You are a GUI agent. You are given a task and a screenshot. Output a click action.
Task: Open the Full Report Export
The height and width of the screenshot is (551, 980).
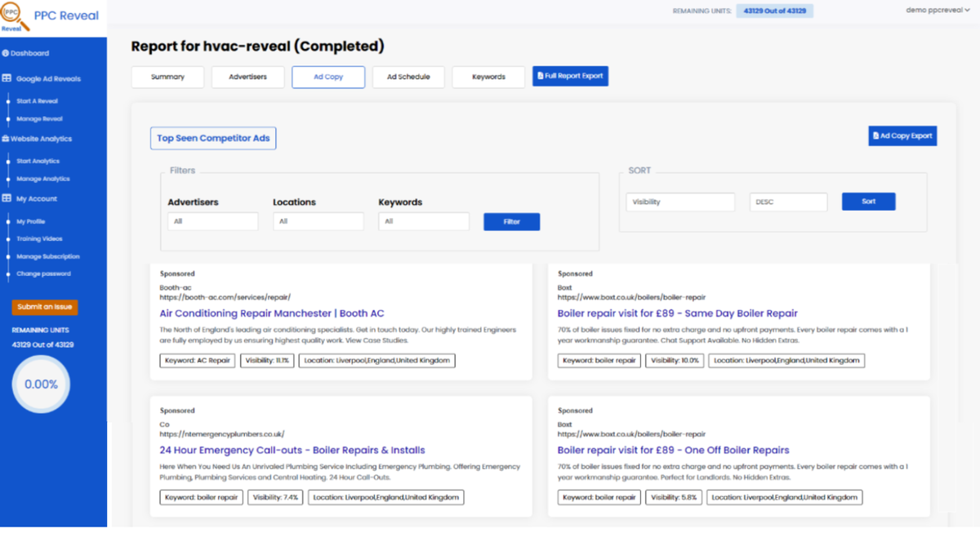click(569, 76)
